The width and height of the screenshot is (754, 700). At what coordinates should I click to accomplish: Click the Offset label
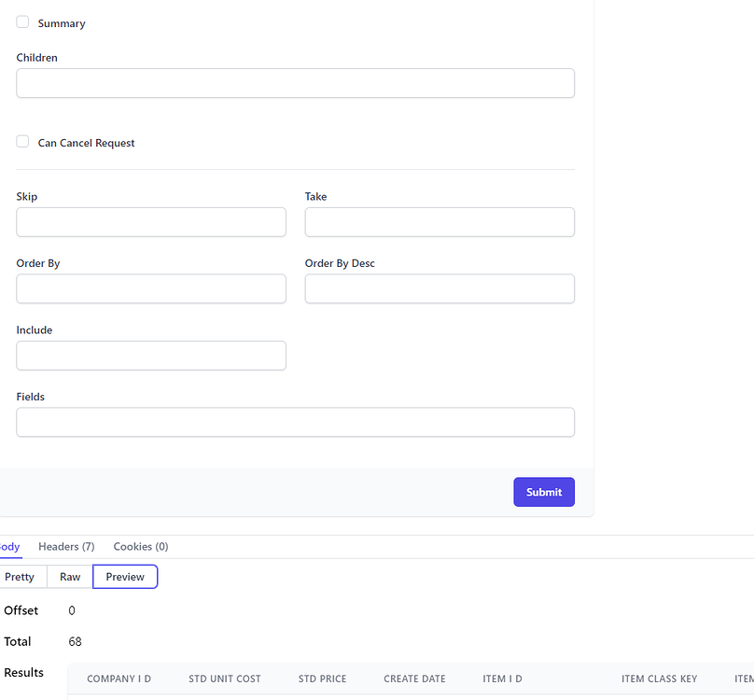click(21, 610)
